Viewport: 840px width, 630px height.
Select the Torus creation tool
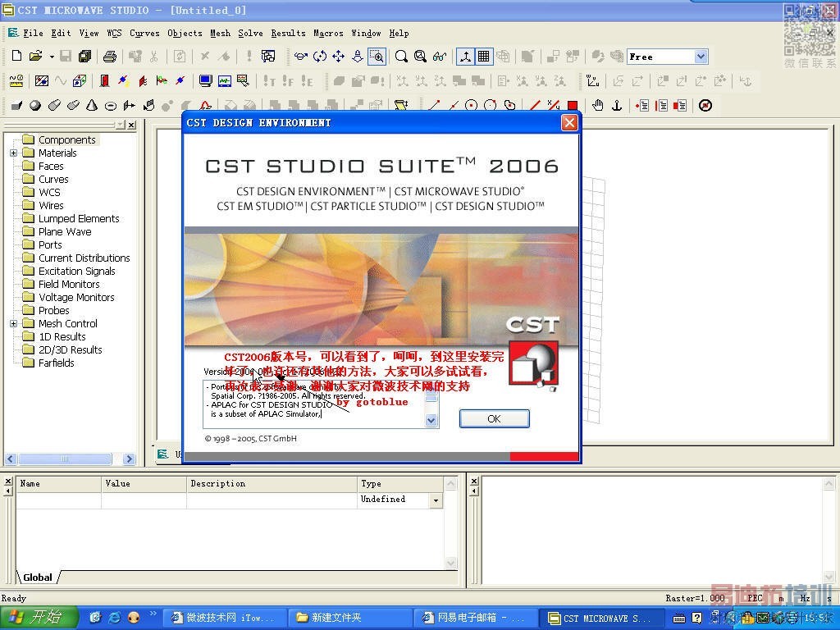point(111,106)
